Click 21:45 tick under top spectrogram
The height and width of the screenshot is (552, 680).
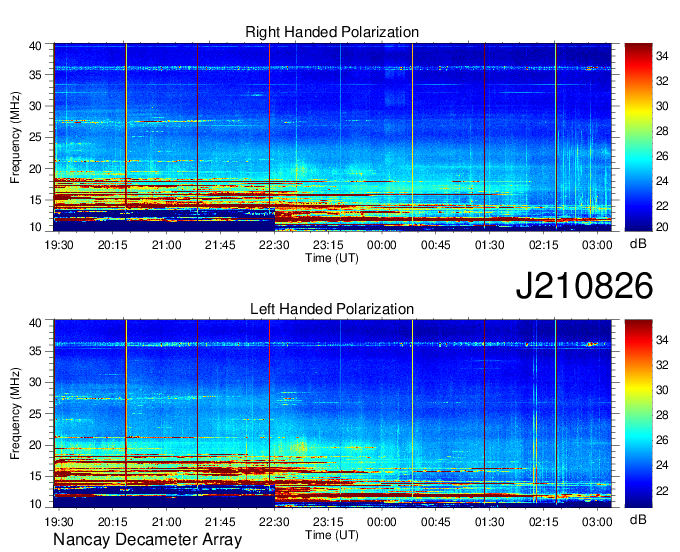coord(220,245)
